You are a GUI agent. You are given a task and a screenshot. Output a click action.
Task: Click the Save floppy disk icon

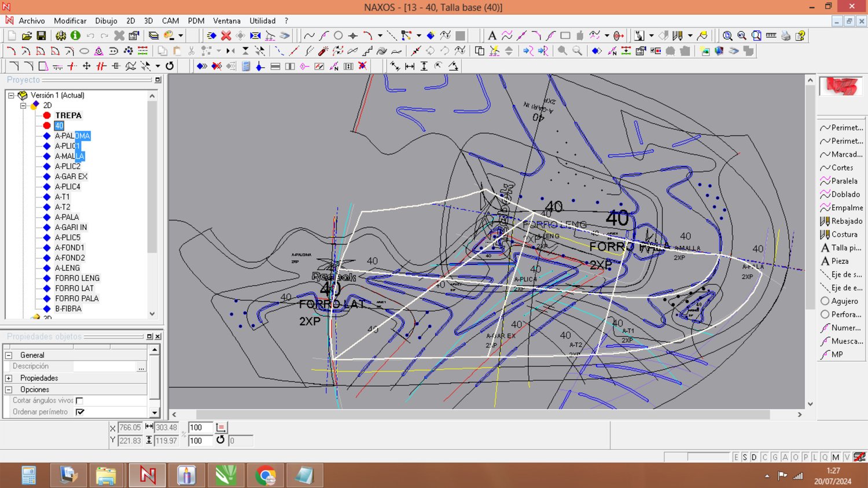pyautogui.click(x=41, y=36)
